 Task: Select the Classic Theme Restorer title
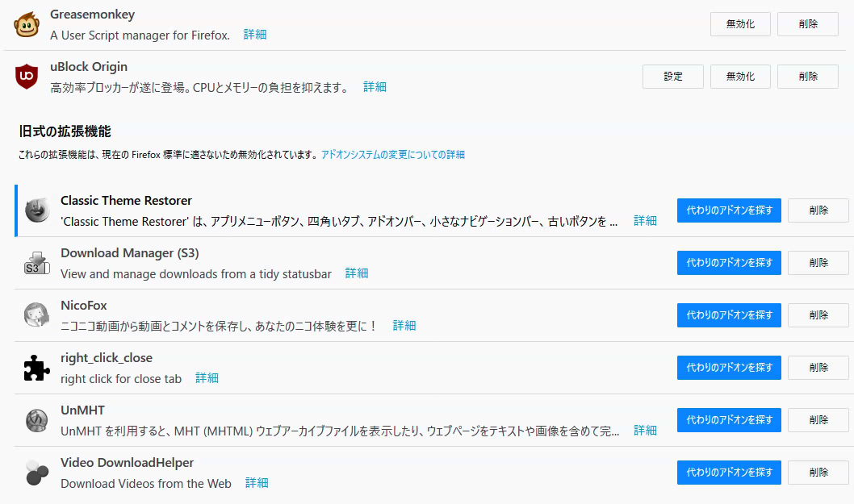tap(127, 201)
